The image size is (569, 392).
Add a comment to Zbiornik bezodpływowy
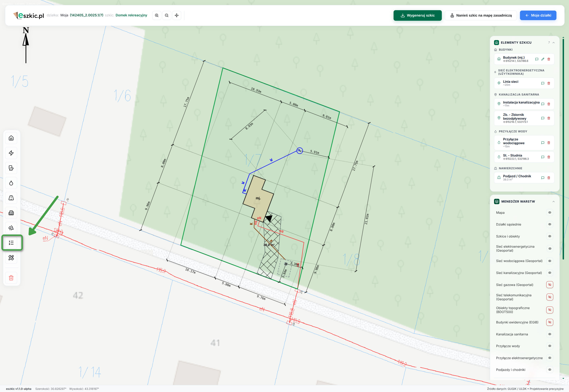coord(543,118)
